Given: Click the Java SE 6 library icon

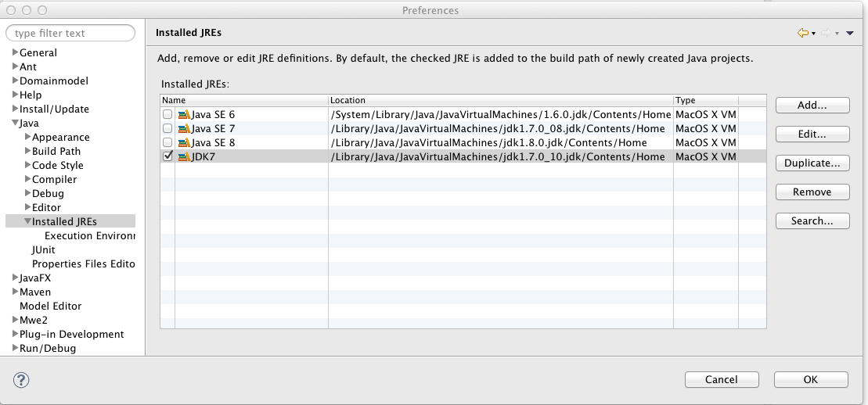Looking at the screenshot, I should 184,115.
